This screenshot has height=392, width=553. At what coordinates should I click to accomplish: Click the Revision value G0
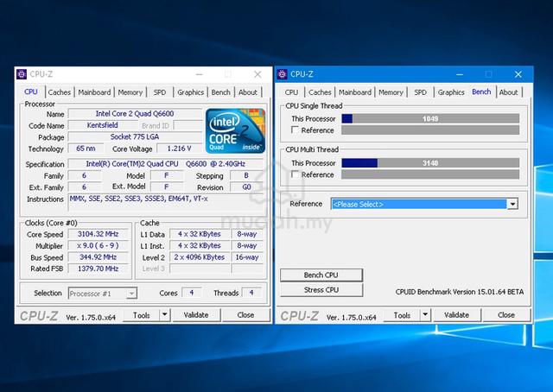pos(246,187)
